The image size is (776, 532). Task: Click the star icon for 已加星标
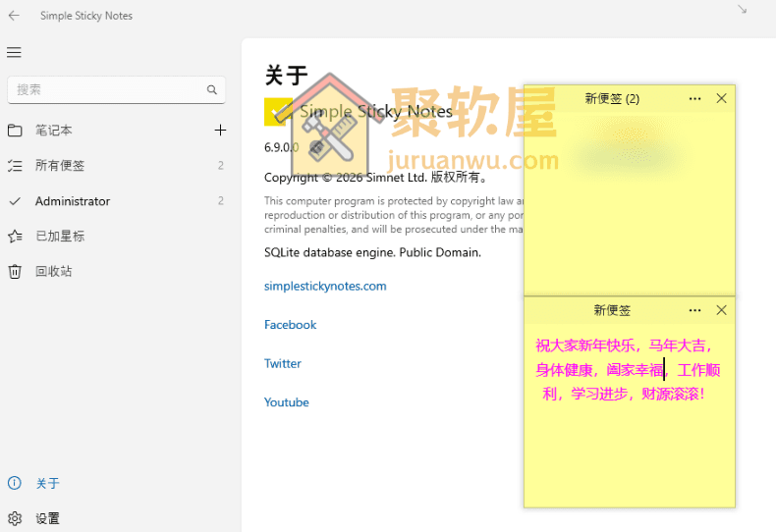pyautogui.click(x=15, y=237)
